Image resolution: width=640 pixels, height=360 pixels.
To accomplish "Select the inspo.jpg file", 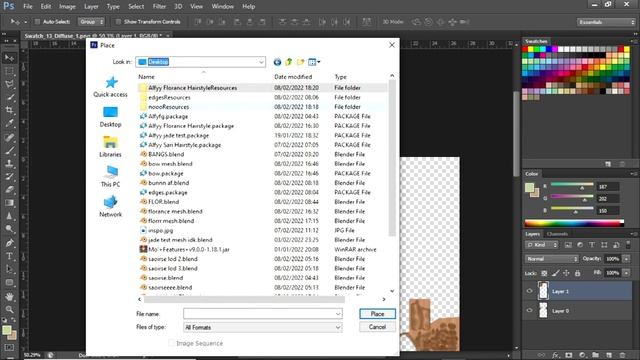I will 160,230.
